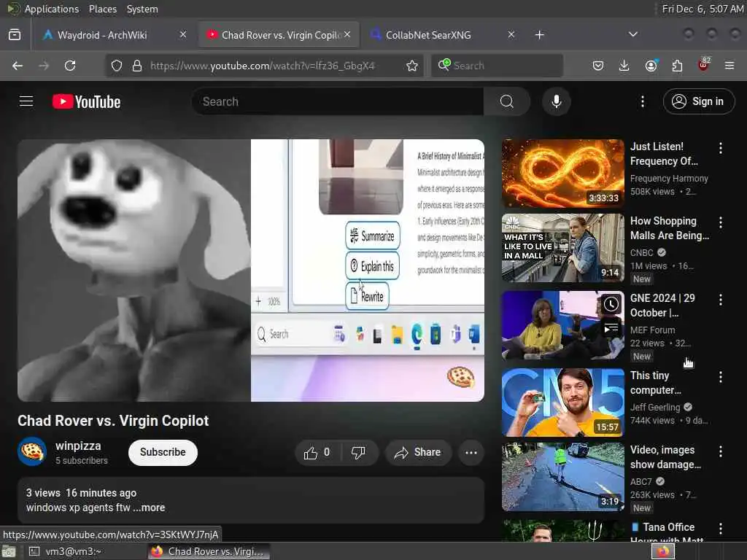Subscribe to winpizza channel

(163, 452)
